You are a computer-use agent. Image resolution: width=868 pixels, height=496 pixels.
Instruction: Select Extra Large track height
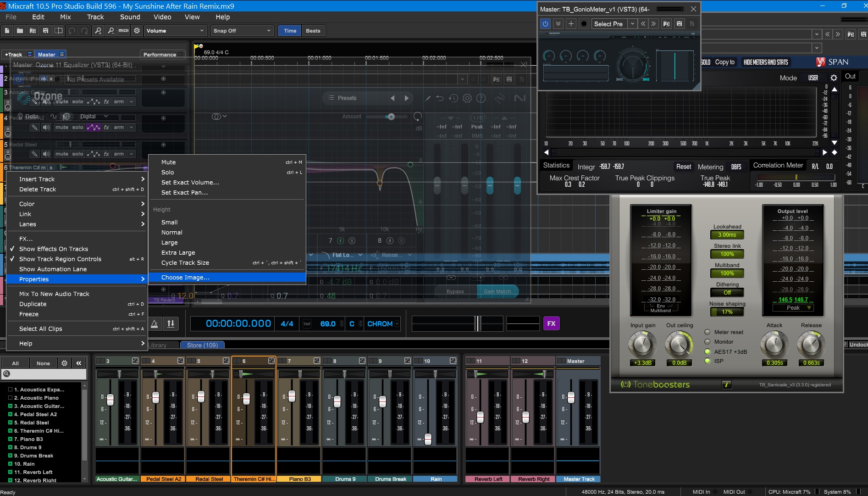[x=227, y=253]
